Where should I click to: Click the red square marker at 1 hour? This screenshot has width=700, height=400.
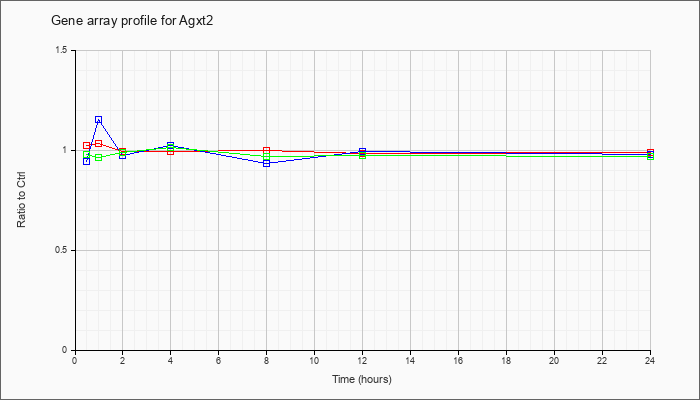(98, 143)
